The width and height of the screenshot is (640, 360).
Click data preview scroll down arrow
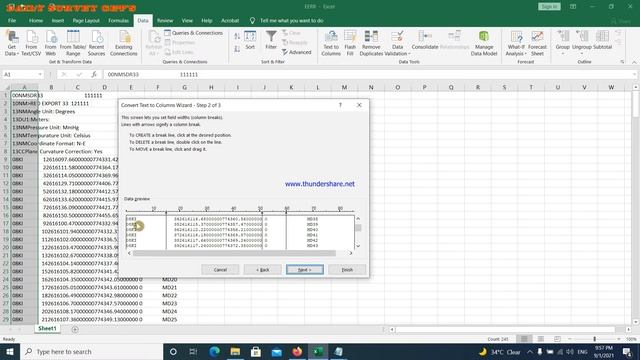(x=358, y=246)
